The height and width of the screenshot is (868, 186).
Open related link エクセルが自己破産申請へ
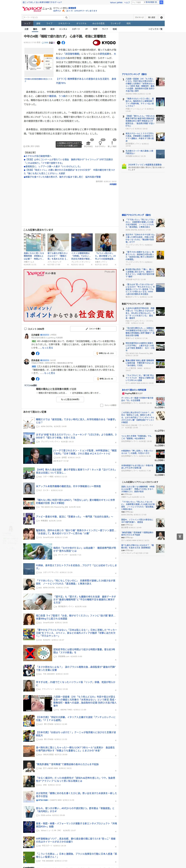click(x=38, y=156)
